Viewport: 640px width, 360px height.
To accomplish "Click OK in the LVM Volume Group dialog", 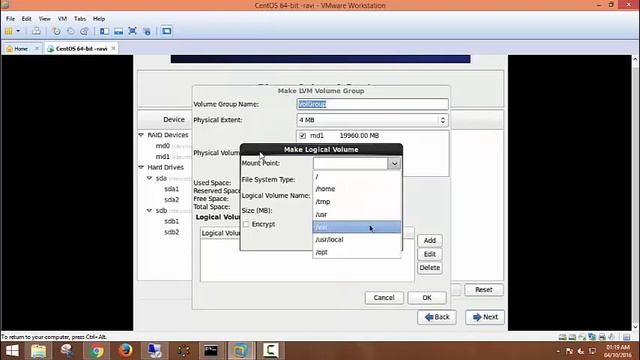I will [x=427, y=298].
